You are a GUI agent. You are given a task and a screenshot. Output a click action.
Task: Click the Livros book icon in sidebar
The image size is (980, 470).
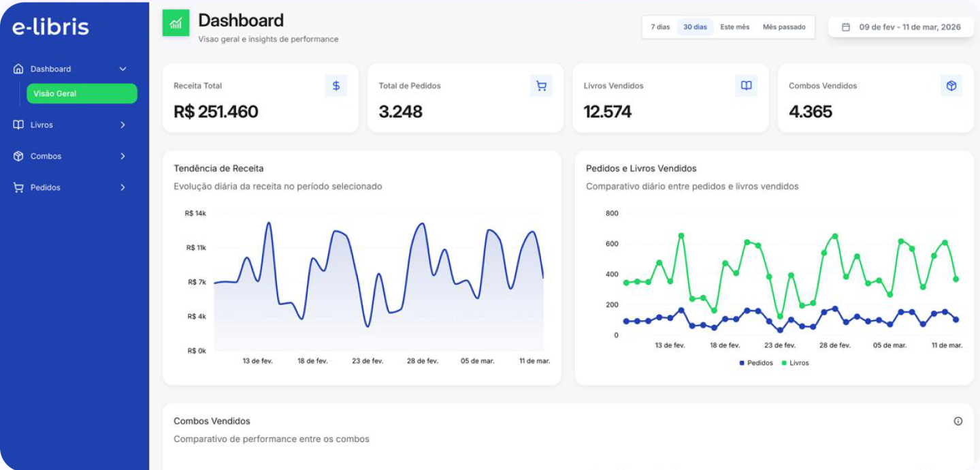[x=18, y=125]
